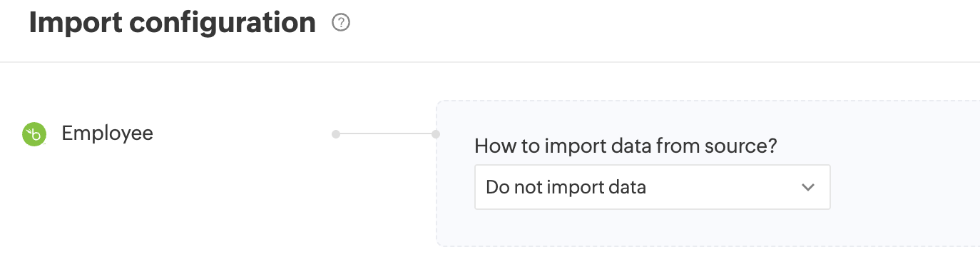
Task: Expand import options via down arrow
Action: click(807, 188)
